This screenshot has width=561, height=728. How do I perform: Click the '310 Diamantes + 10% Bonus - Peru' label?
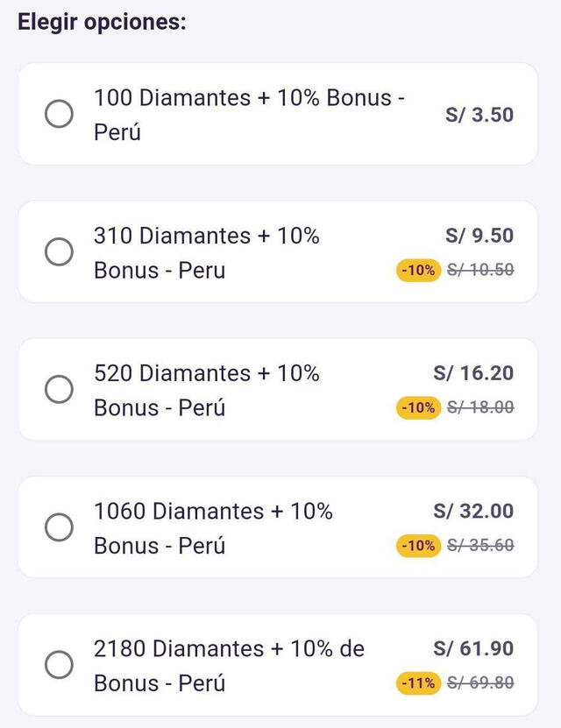[x=207, y=252]
